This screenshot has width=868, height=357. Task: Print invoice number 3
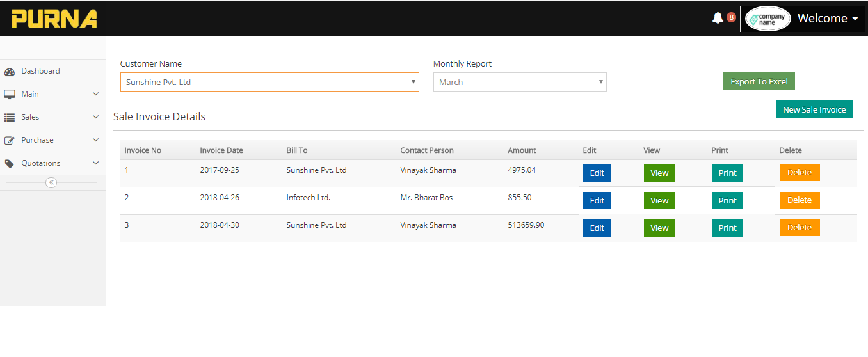727,228
